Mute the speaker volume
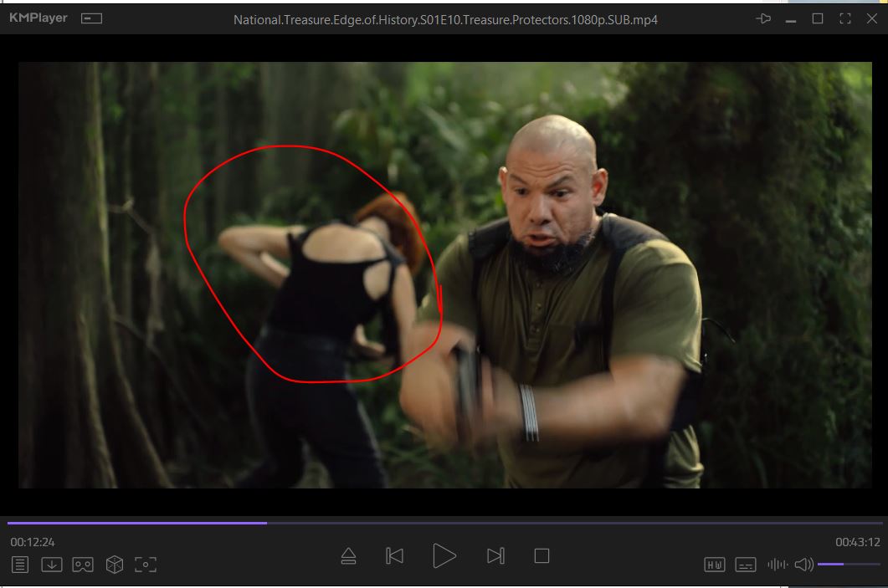 803,565
